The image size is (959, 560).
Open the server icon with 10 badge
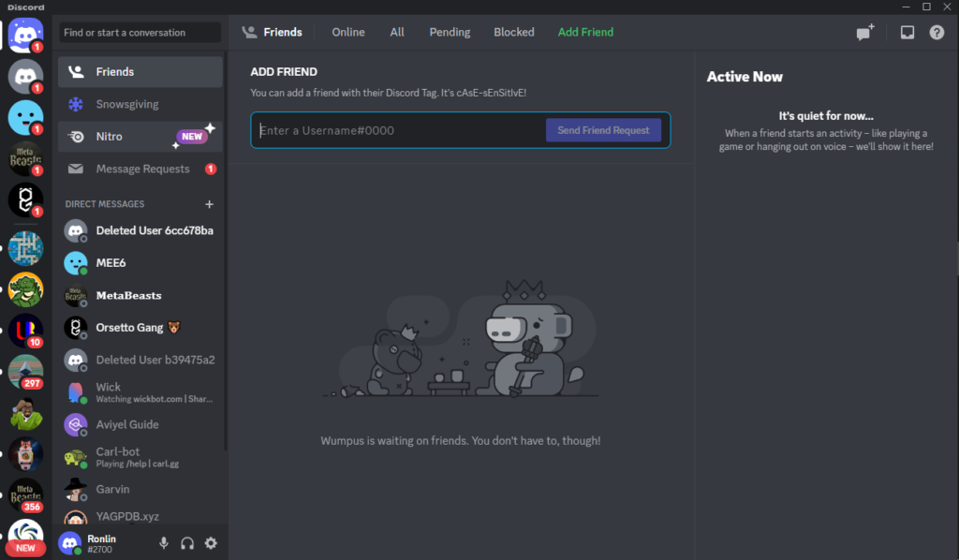click(x=25, y=331)
